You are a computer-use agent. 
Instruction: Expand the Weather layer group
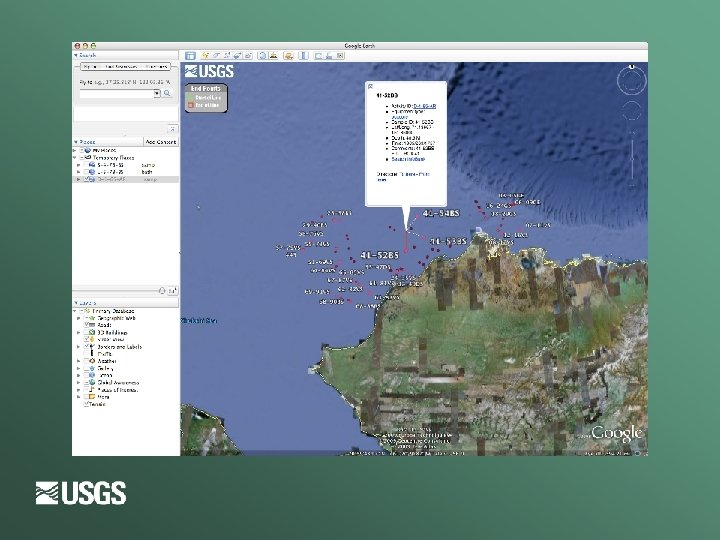coord(77,360)
